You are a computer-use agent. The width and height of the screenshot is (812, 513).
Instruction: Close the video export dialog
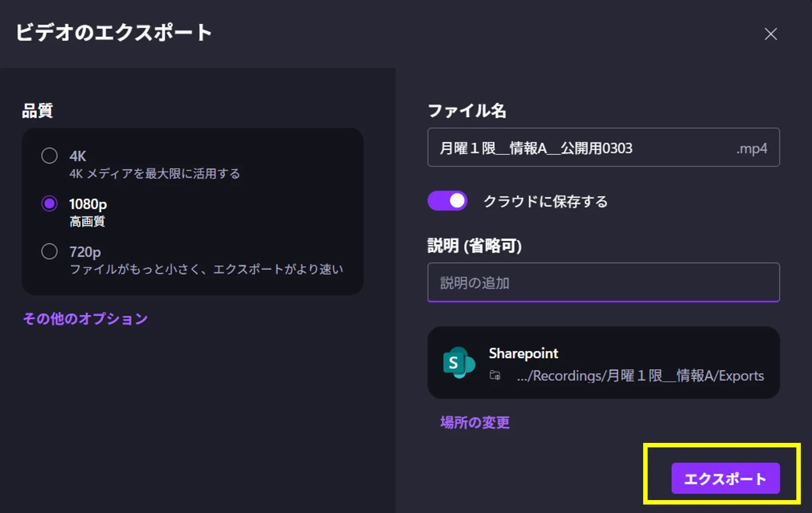(770, 34)
